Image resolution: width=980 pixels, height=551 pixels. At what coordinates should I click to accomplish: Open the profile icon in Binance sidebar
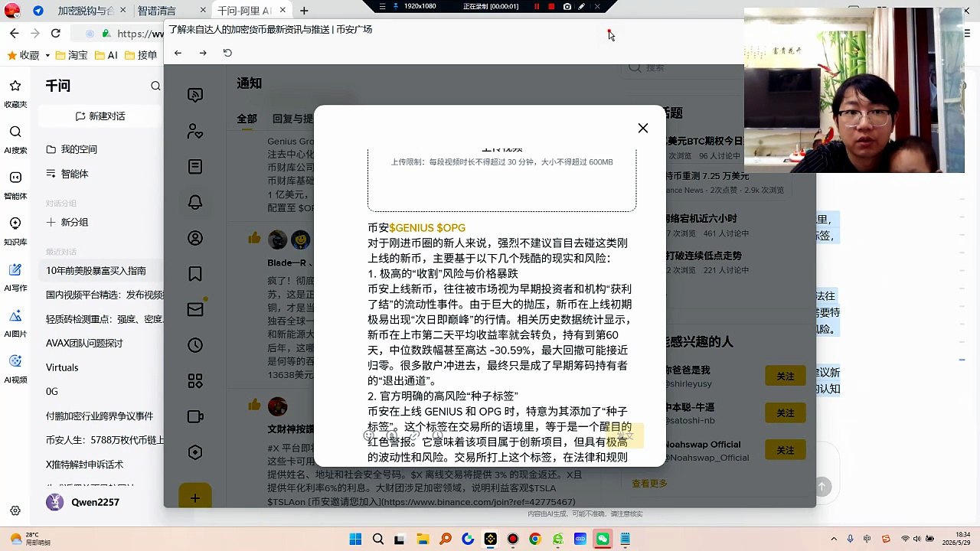tap(195, 238)
